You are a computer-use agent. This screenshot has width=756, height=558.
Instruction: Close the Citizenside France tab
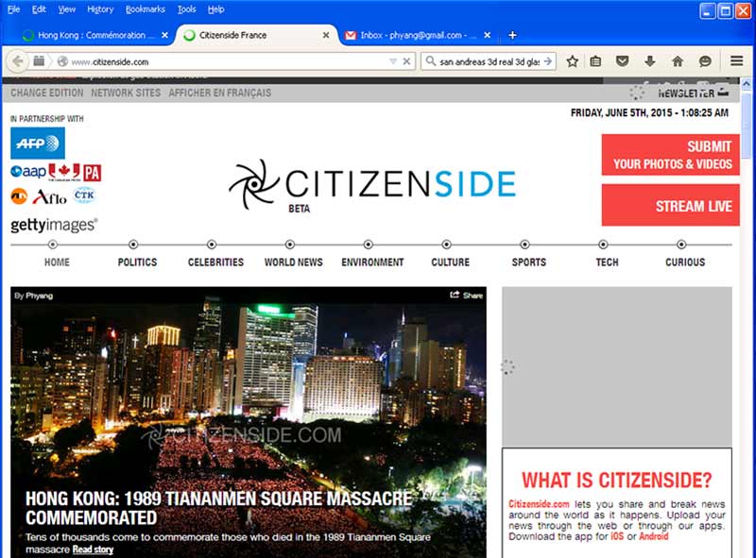[326, 35]
